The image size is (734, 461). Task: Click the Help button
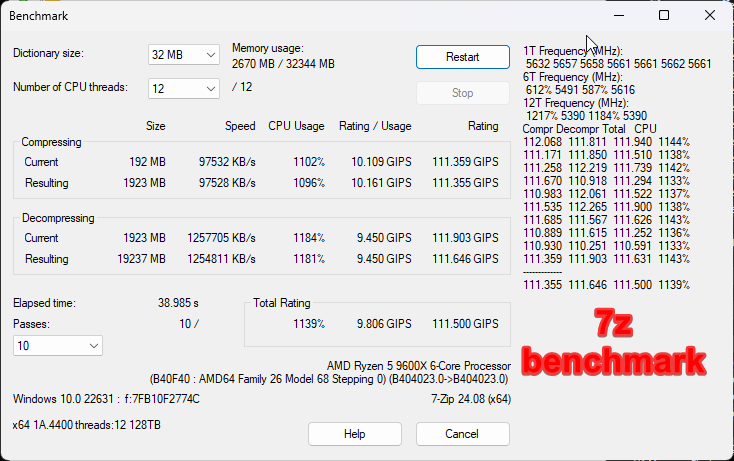pos(354,434)
